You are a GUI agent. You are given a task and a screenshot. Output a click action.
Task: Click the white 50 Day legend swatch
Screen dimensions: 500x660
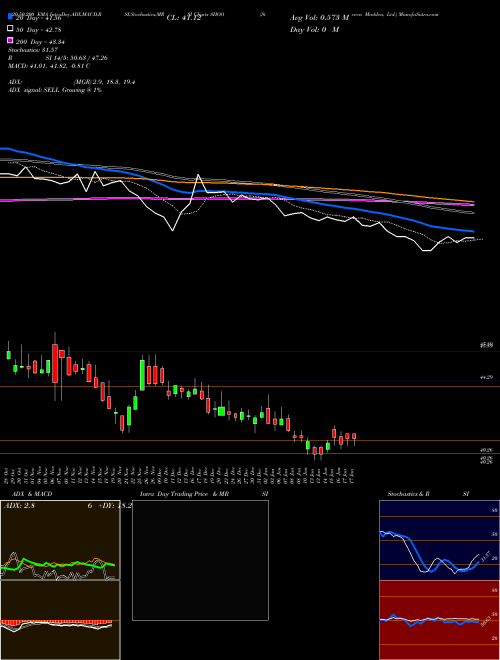click(x=11, y=29)
